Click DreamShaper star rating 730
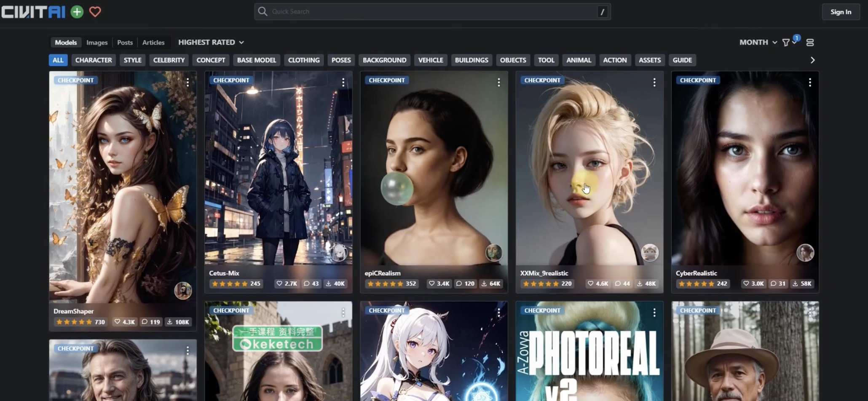Image resolution: width=868 pixels, height=401 pixels. (x=80, y=322)
